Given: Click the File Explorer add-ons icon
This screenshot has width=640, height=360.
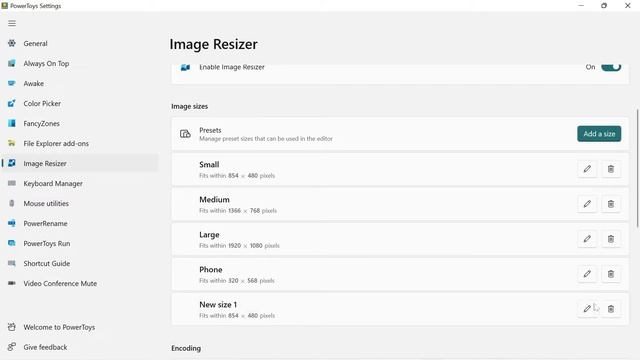Looking at the screenshot, I should [x=12, y=143].
